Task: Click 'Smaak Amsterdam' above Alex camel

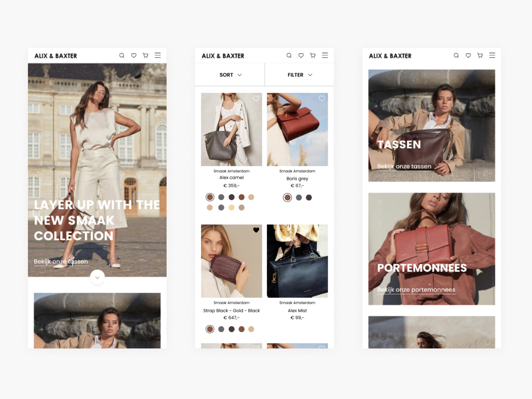Action: [x=231, y=171]
